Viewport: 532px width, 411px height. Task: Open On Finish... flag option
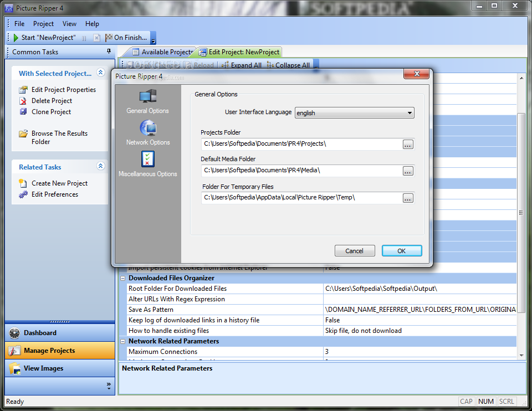(x=126, y=38)
